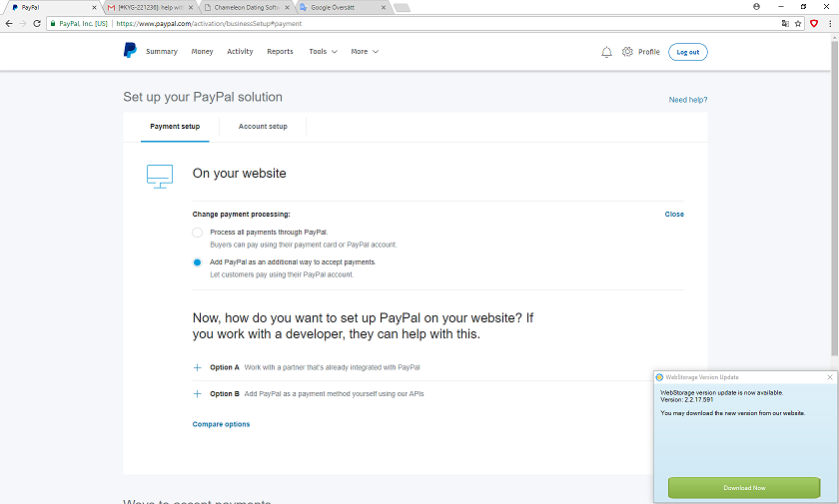Bookmark page with the star icon
839x504 pixels.
pyautogui.click(x=798, y=24)
